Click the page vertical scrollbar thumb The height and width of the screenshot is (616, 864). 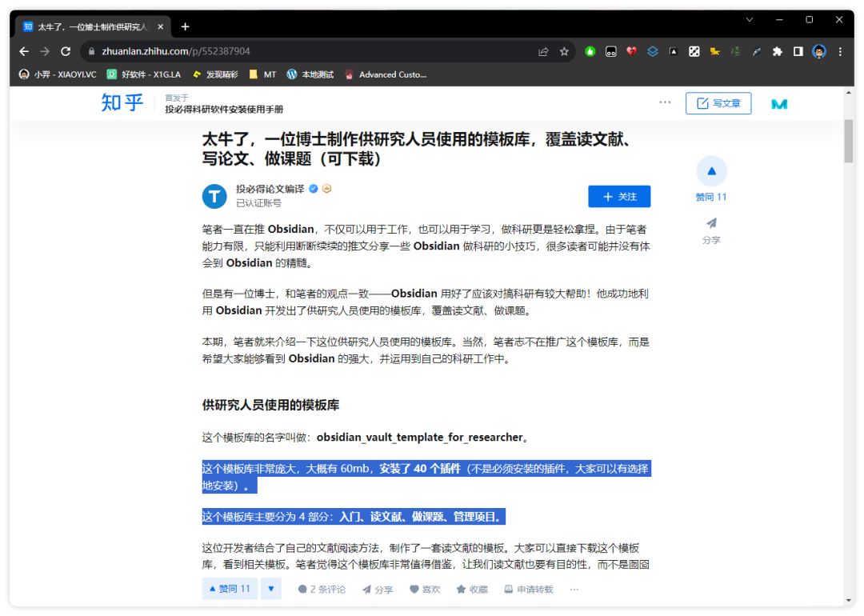(x=849, y=141)
